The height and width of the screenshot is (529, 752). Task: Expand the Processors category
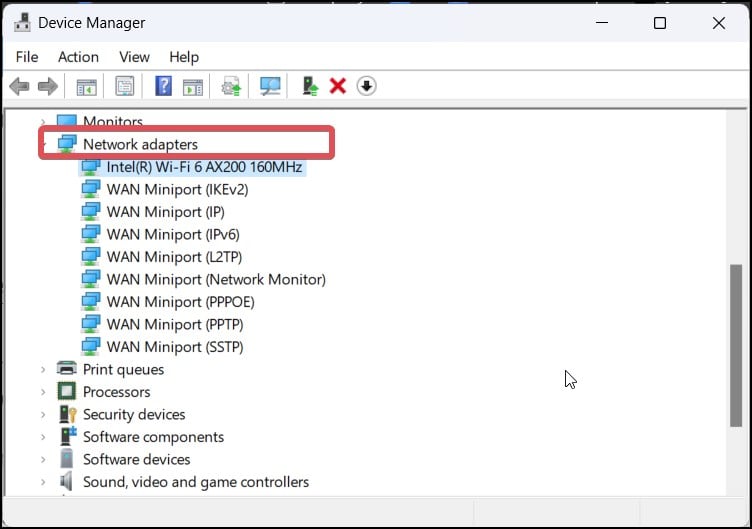click(43, 392)
